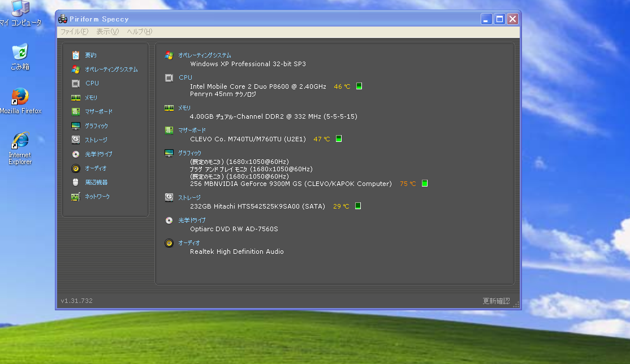Open the メモリ heading in summary panel
The image size is (630, 364).
184,107
